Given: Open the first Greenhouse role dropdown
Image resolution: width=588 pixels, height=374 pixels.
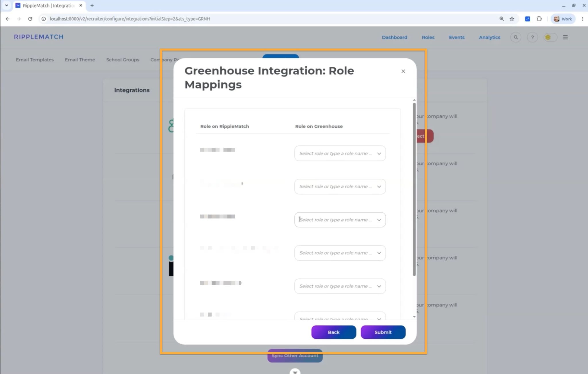Looking at the screenshot, I should point(340,153).
